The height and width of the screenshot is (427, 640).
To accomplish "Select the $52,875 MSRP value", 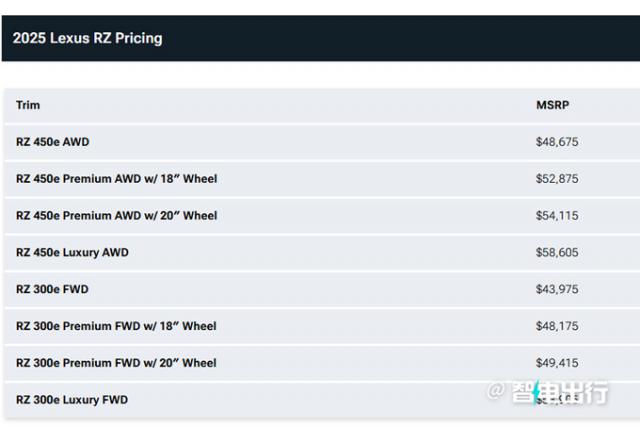I will 557,179.
